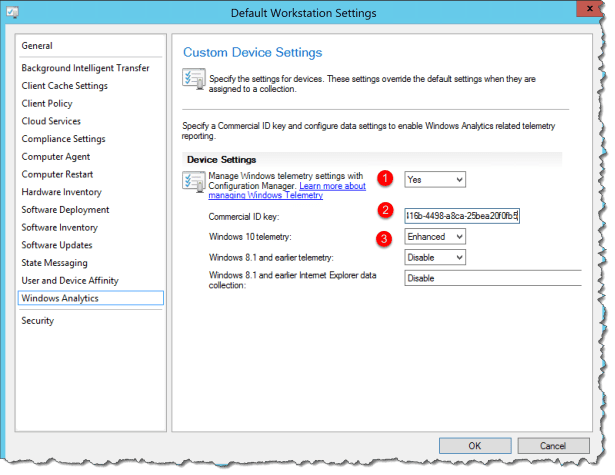Open the Learn more about managing Windows Telemetry link

coord(287,191)
